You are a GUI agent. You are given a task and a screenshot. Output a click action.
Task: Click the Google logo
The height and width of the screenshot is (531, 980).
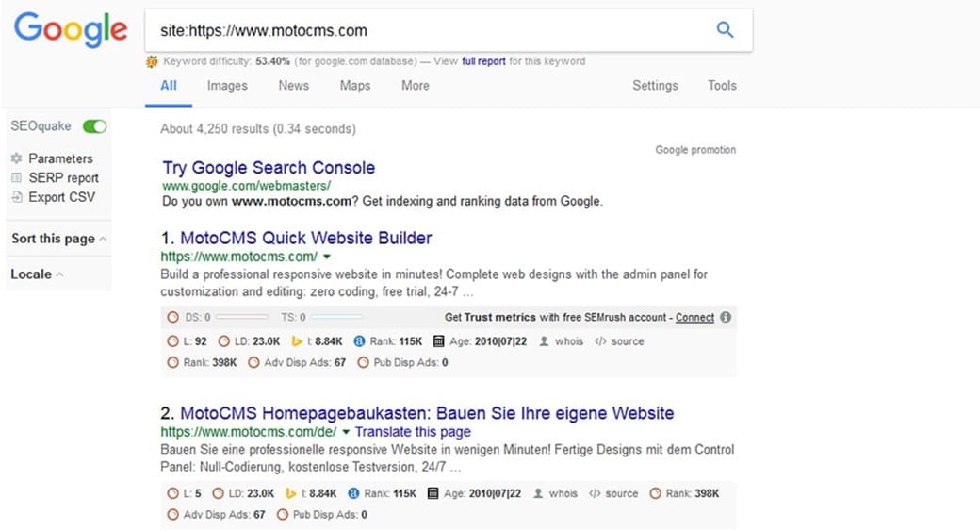point(71,30)
